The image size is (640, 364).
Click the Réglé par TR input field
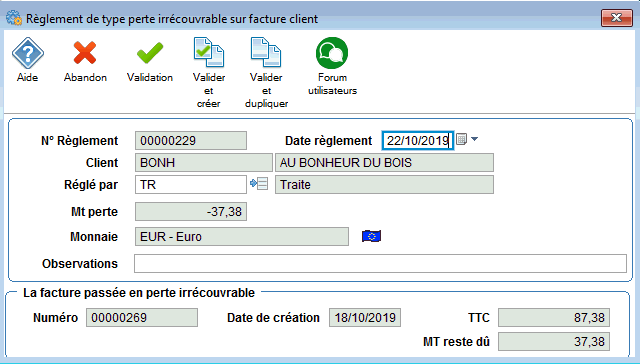[x=191, y=184]
